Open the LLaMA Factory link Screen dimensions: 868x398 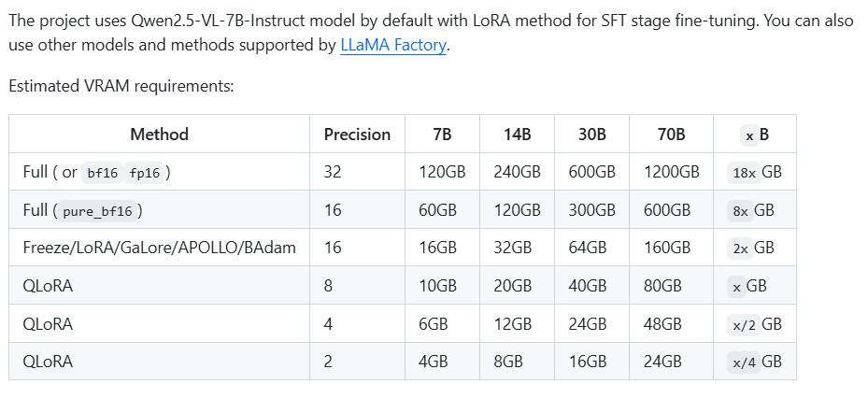click(x=393, y=45)
